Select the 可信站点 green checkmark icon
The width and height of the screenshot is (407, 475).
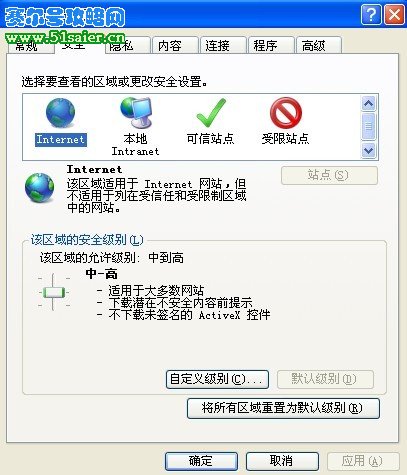(211, 113)
